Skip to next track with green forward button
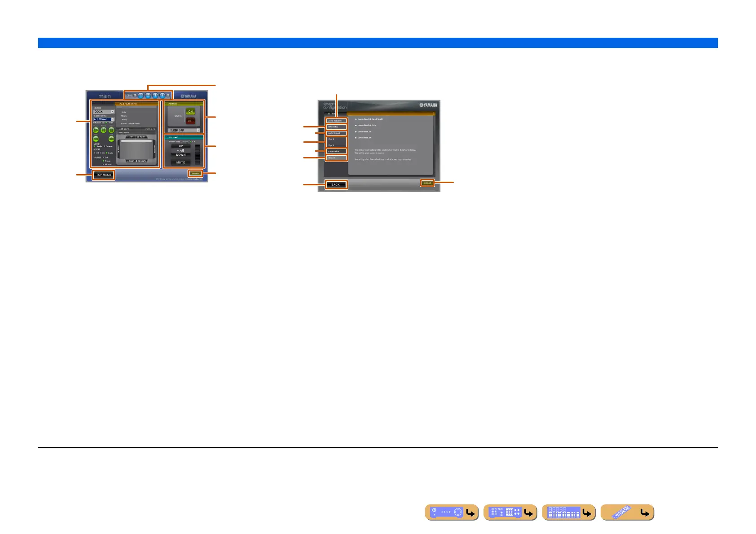Image resolution: width=756 pixels, height=534 pixels. click(x=111, y=139)
